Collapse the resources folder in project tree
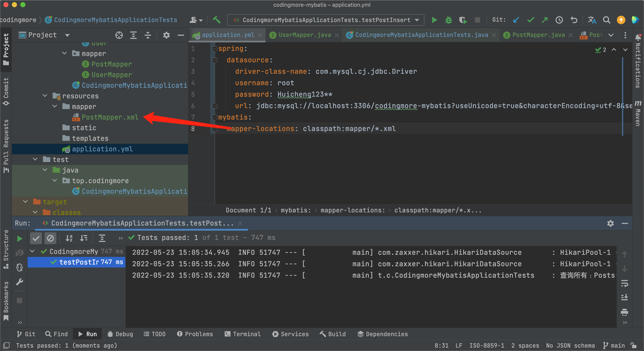Image resolution: width=644 pixels, height=351 pixels. coord(45,96)
